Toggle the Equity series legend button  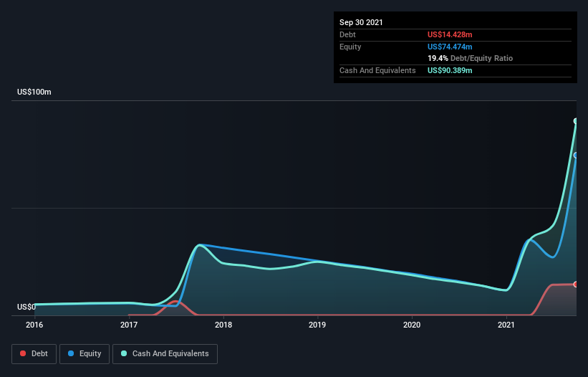[x=85, y=354]
